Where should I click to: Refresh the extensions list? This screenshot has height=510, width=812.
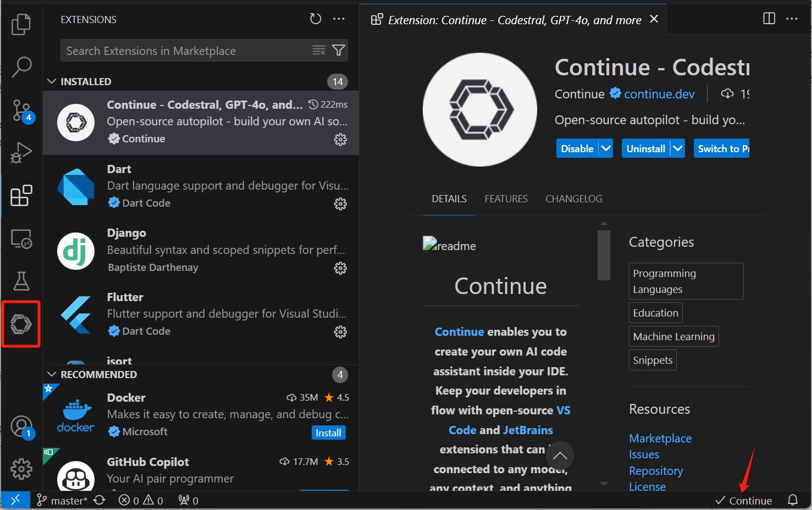click(x=315, y=19)
